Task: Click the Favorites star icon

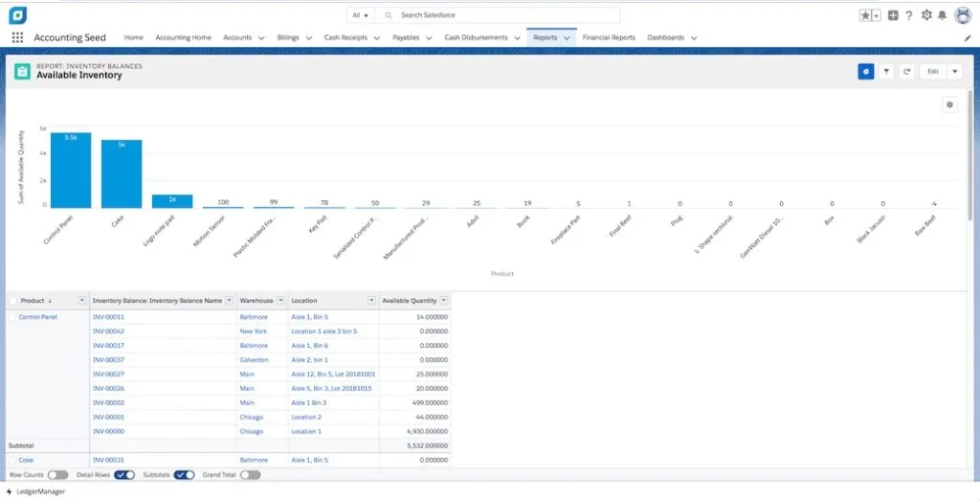Action: 865,15
